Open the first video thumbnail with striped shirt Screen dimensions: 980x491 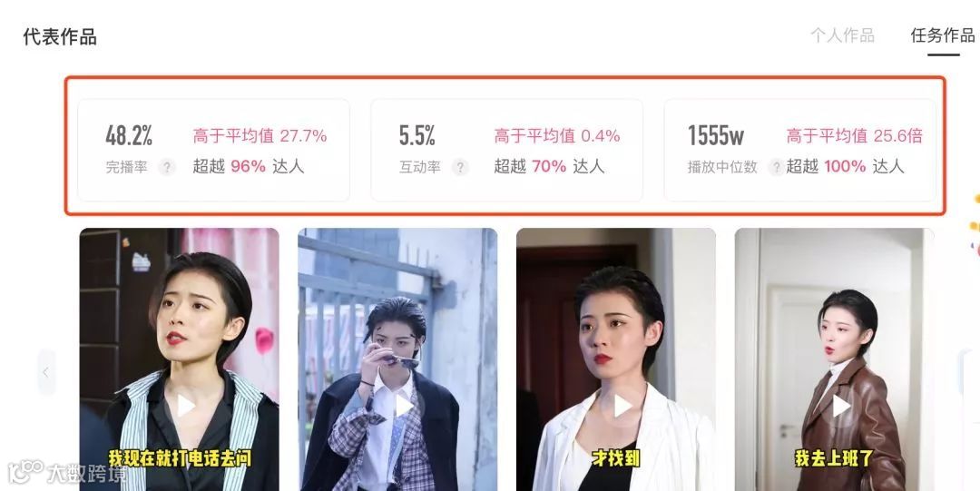180,359
